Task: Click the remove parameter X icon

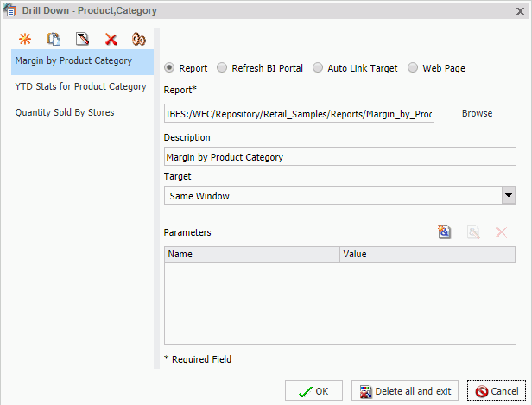Action: [501, 232]
